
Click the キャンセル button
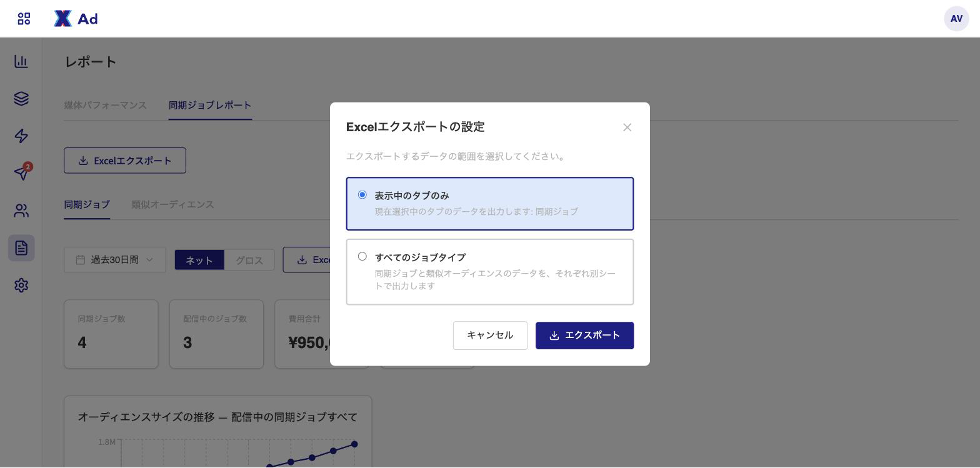[x=490, y=336]
